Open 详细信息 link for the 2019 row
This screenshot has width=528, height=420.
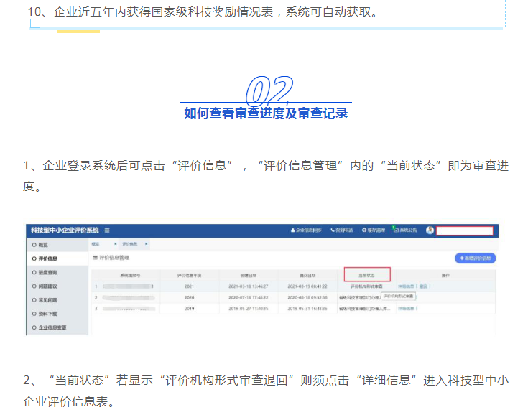pyautogui.click(x=407, y=308)
